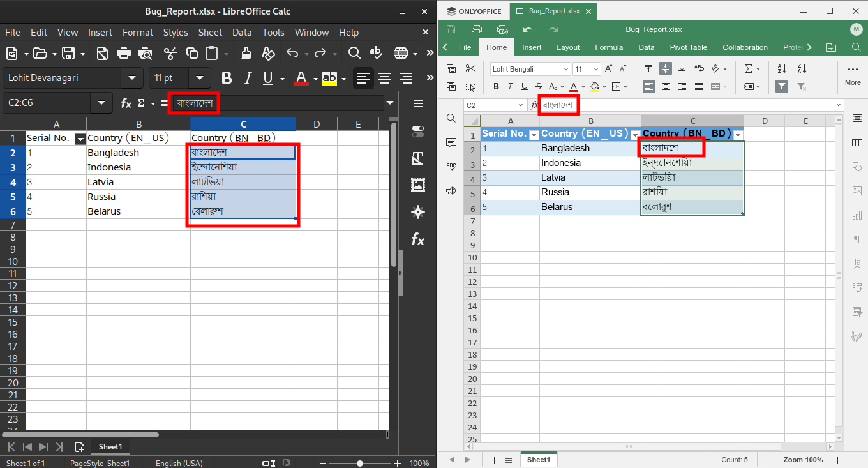Toggle bold formatting in LibreOffice Calc
The image size is (868, 468).
click(227, 78)
